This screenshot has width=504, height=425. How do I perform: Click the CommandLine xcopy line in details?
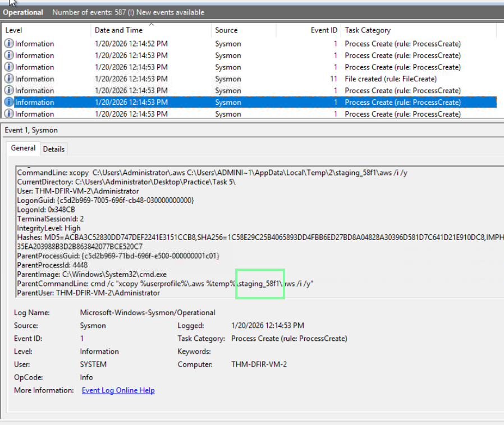(x=212, y=173)
